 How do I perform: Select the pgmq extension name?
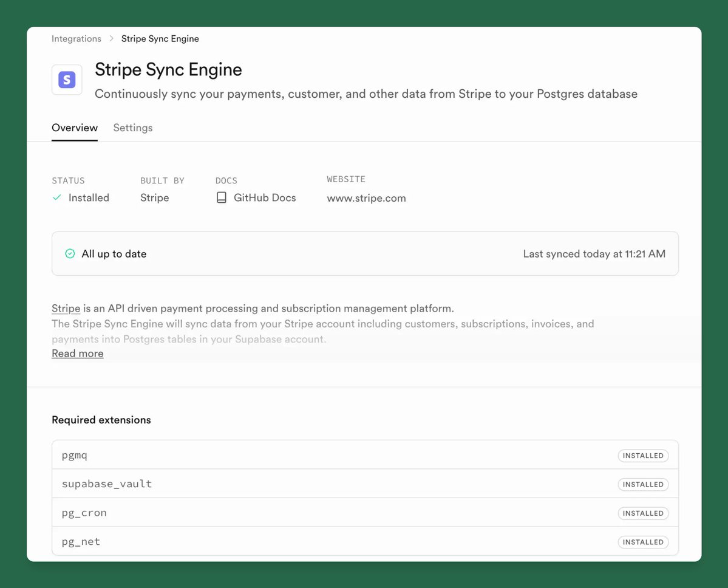point(74,456)
